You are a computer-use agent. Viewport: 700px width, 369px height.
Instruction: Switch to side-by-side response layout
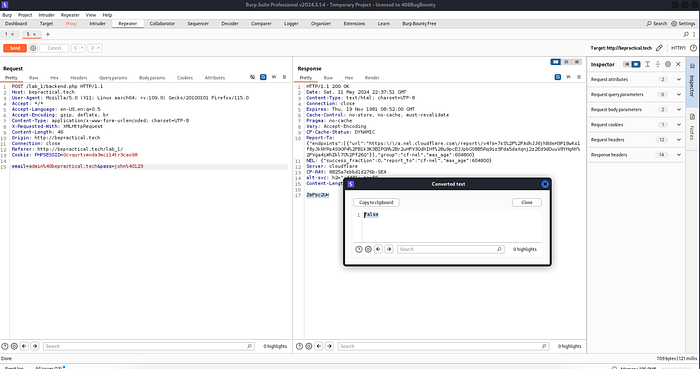point(555,62)
